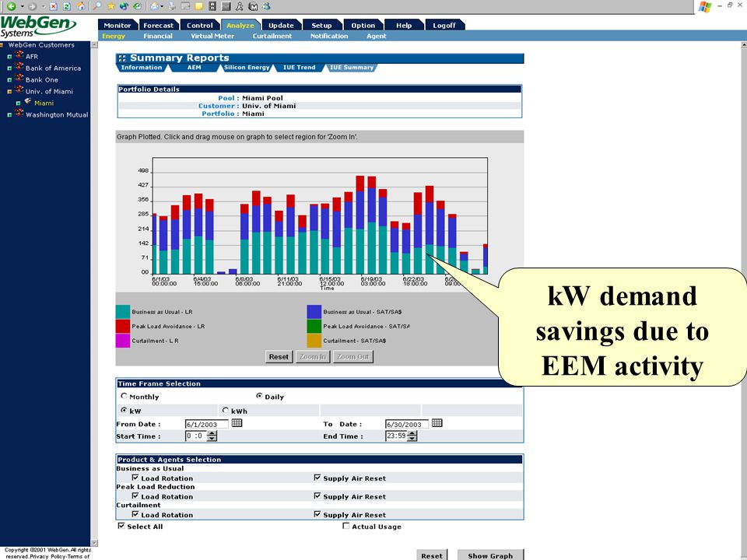Click the WebGen Systems logo
Image resolution: width=747 pixels, height=560 pixels.
coord(38,26)
